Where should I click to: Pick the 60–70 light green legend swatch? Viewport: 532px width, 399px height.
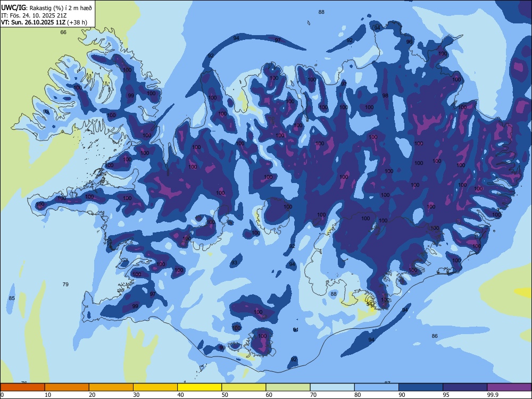(288, 387)
